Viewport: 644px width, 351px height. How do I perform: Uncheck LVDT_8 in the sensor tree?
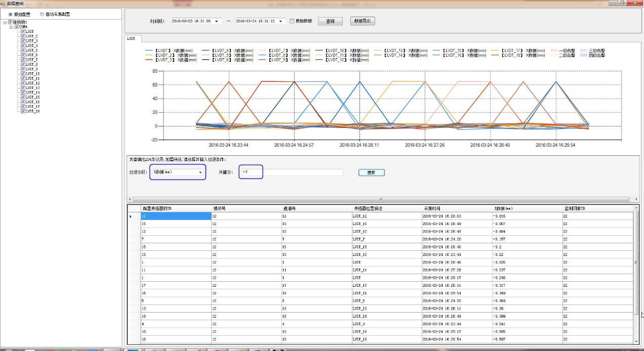(x=23, y=65)
